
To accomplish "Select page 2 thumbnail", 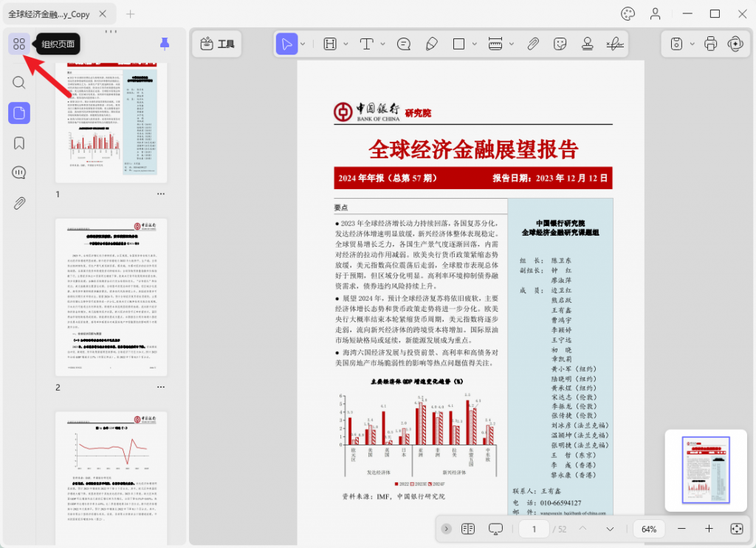I will pyautogui.click(x=111, y=297).
